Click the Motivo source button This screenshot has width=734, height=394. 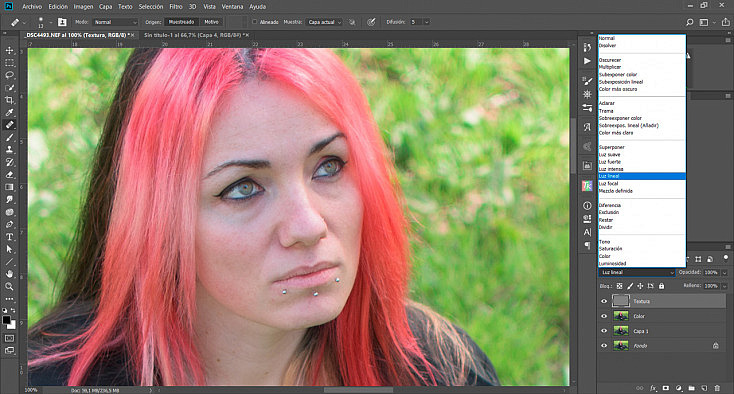click(x=211, y=22)
